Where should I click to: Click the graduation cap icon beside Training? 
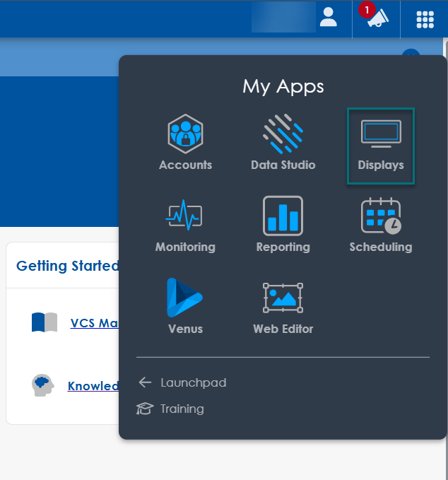145,409
